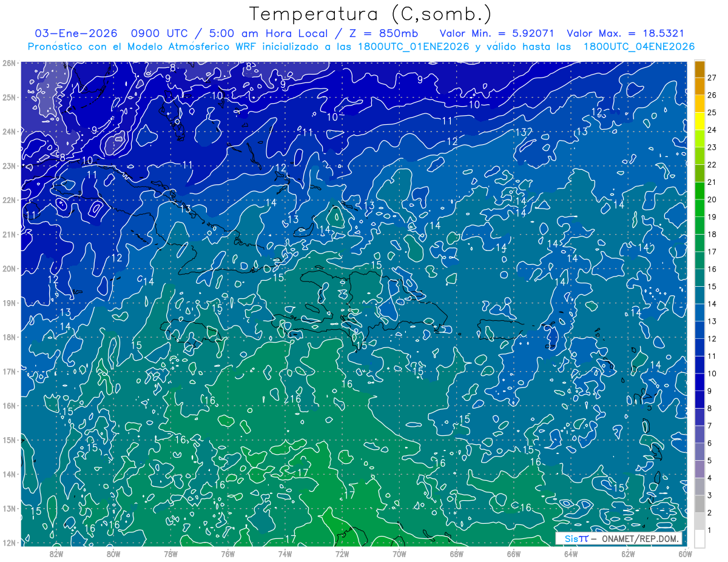The height and width of the screenshot is (562, 728).
Task: Click the longitude axis label "82W"
Action: point(56,554)
